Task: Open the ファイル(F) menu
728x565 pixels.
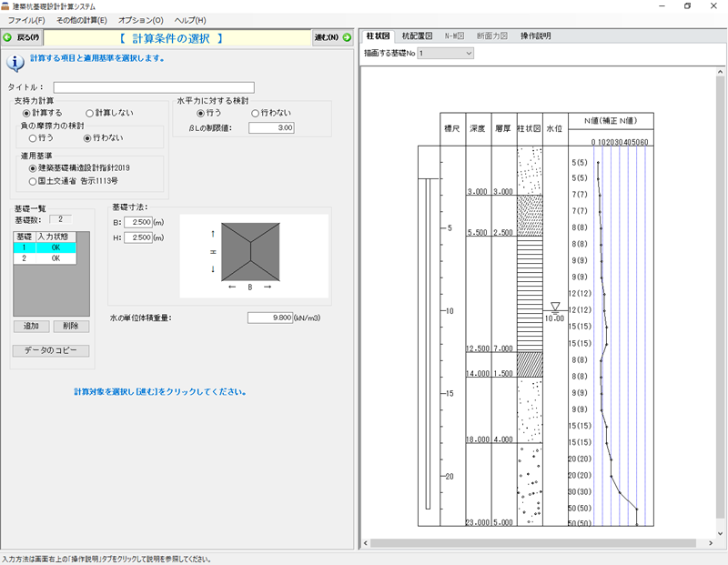Action: [x=26, y=20]
